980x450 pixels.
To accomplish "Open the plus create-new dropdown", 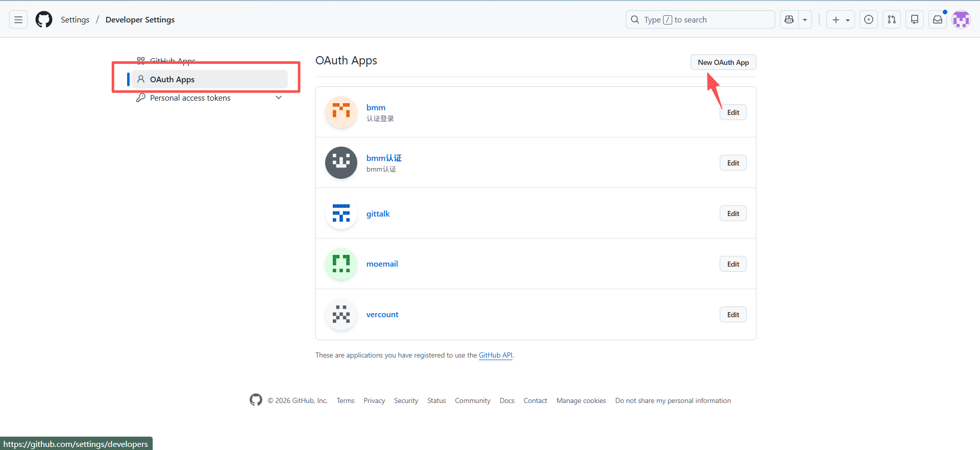I will [x=840, y=20].
